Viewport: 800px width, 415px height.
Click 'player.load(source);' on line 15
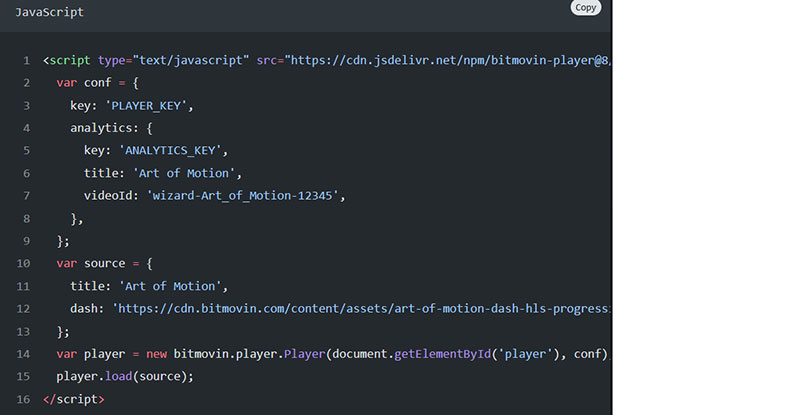click(125, 376)
